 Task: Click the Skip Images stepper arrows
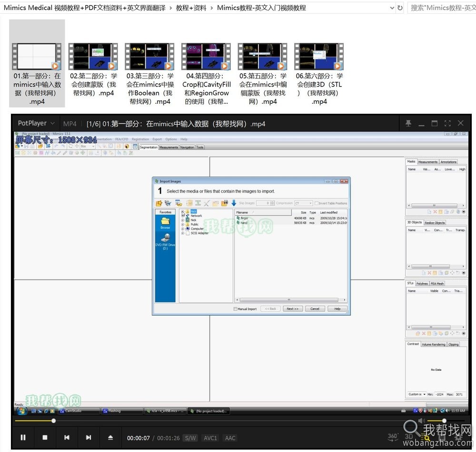coord(272,203)
